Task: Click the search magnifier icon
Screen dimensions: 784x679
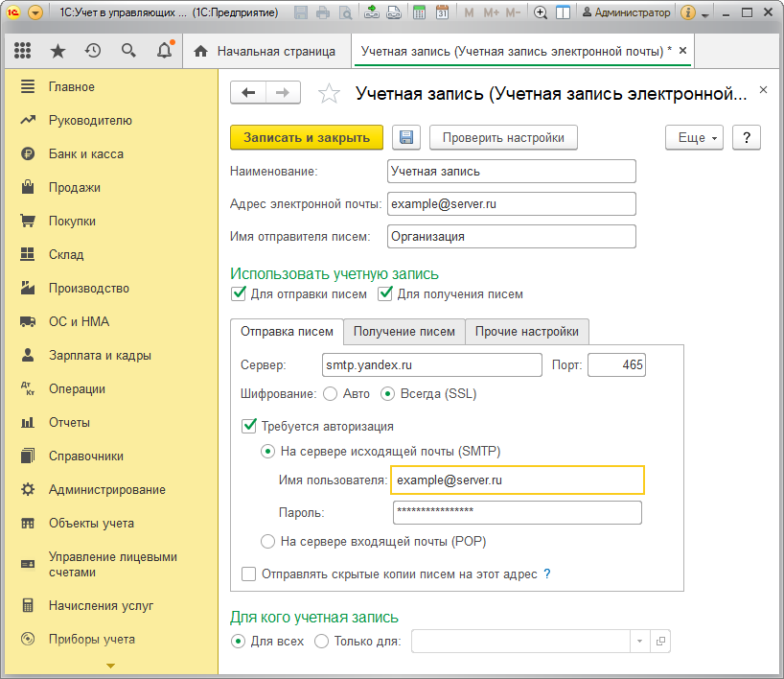Action: pos(128,51)
